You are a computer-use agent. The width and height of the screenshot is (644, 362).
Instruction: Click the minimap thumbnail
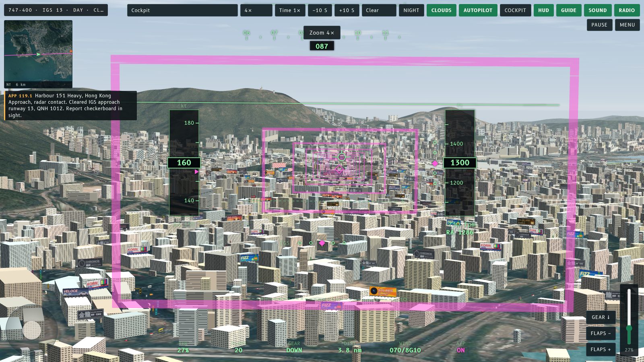[x=38, y=54]
